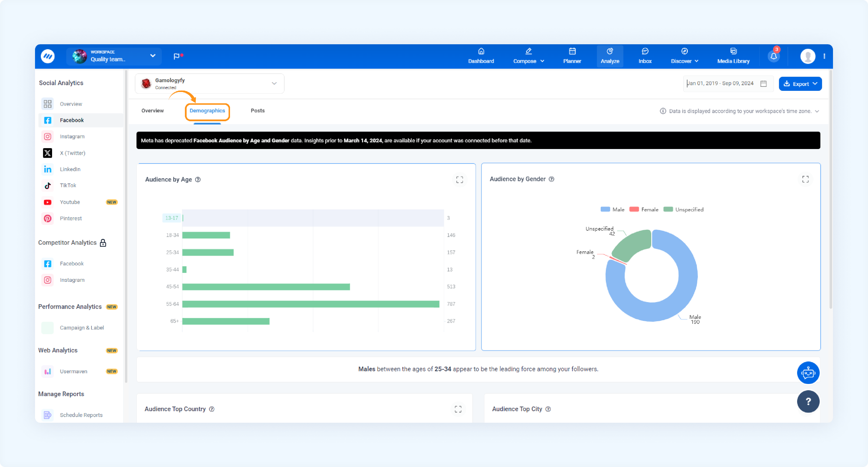The width and height of the screenshot is (868, 467).
Task: Open the notifications bell
Action: click(x=774, y=56)
